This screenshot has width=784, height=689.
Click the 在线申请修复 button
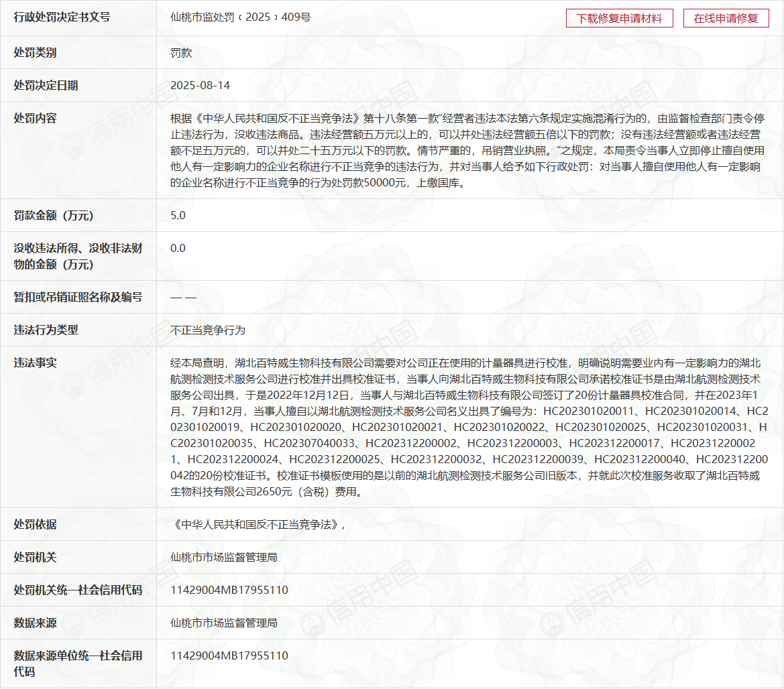(726, 18)
